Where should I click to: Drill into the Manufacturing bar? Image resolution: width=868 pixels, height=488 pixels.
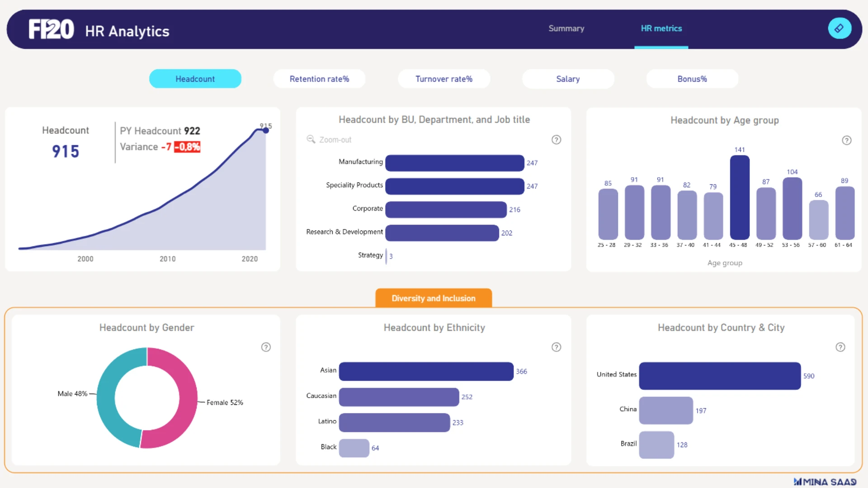coord(454,163)
